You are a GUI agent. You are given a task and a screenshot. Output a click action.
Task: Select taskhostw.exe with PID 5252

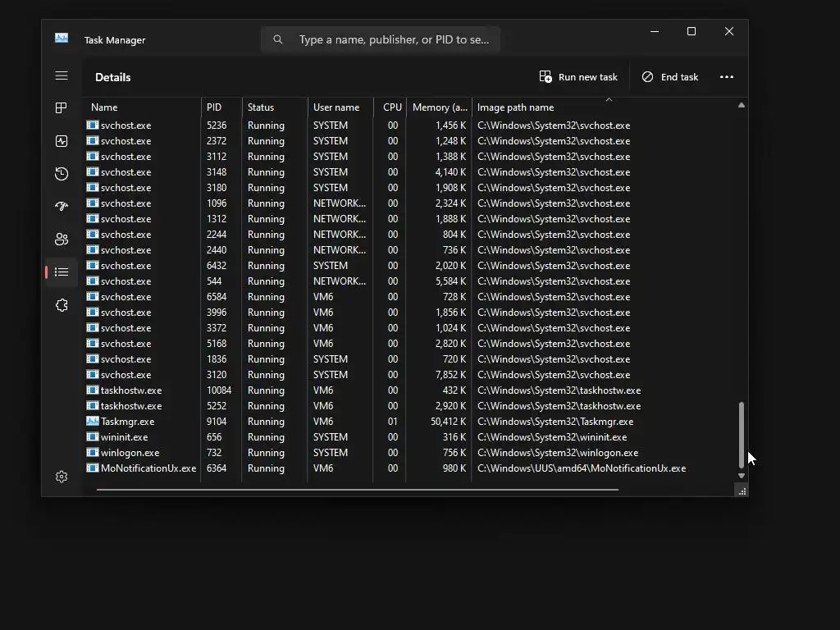(x=410, y=405)
